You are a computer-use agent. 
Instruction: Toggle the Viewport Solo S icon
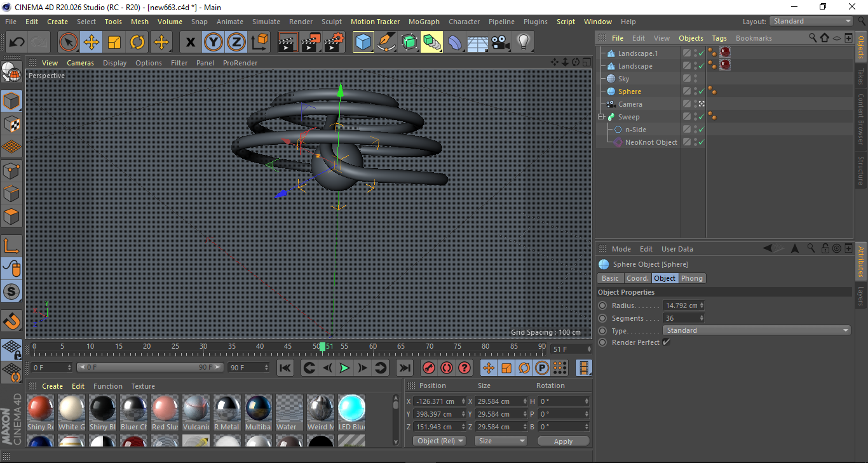click(x=11, y=292)
